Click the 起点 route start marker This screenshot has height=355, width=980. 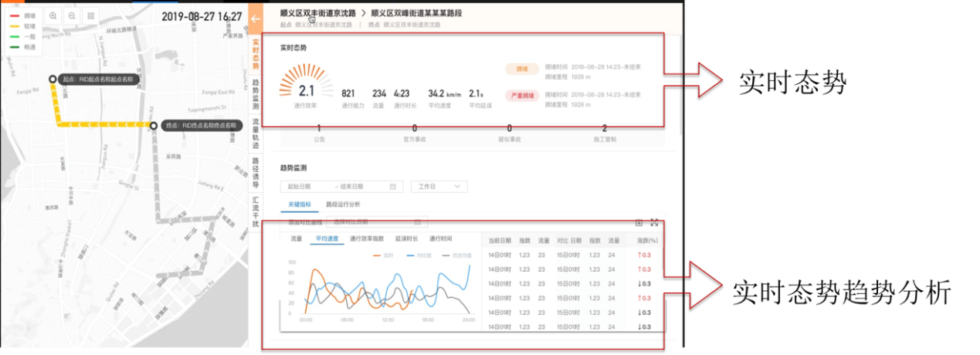pos(52,79)
